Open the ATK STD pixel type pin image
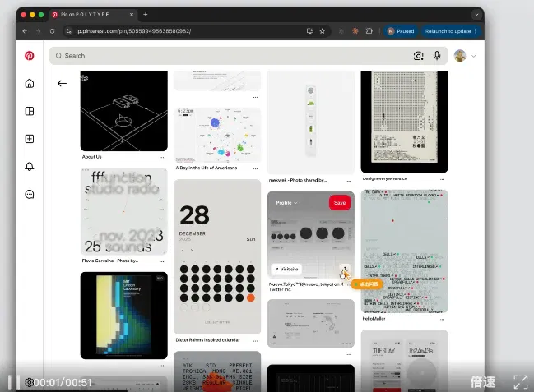This screenshot has width=534, height=392. click(x=217, y=371)
